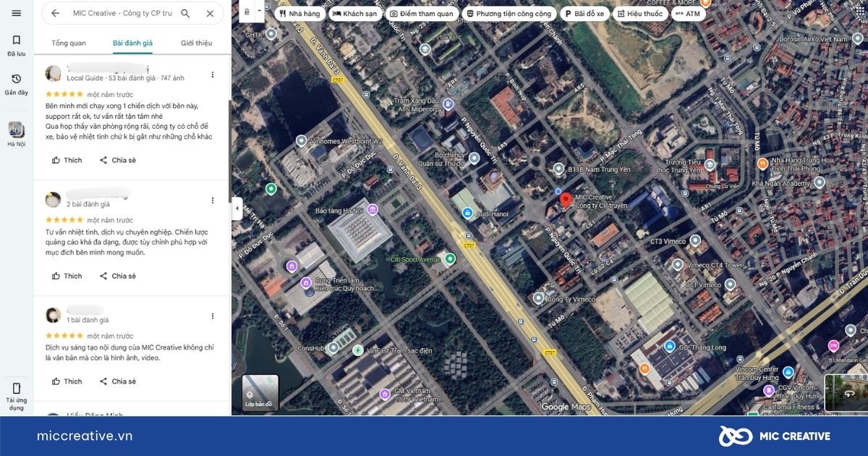Click the Local Guide reviewer avatar
868x456 pixels.
[x=53, y=73]
